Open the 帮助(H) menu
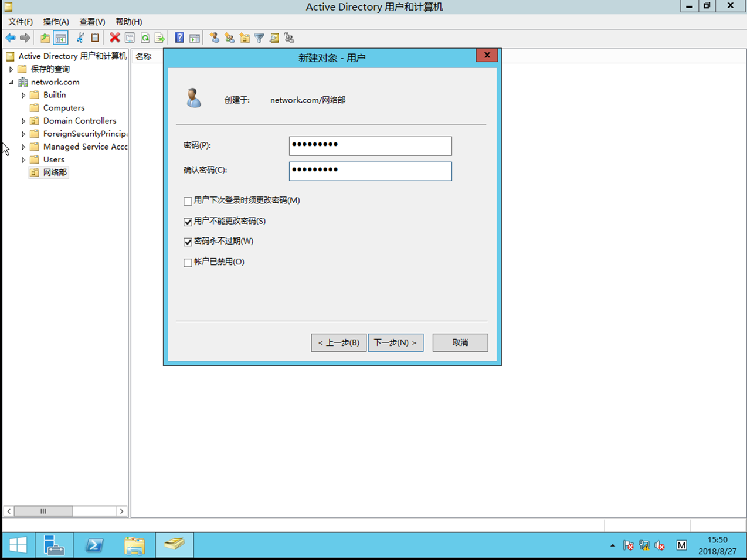 128,22
